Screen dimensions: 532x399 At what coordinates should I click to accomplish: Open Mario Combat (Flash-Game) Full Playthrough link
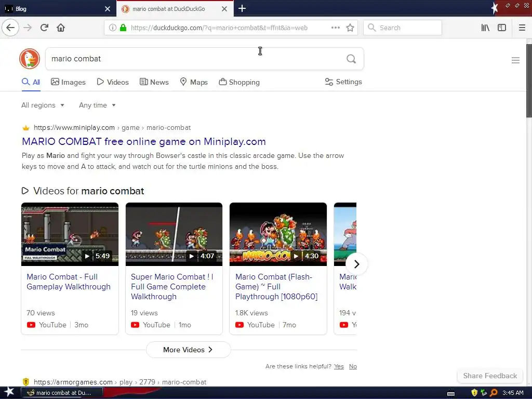click(x=276, y=286)
